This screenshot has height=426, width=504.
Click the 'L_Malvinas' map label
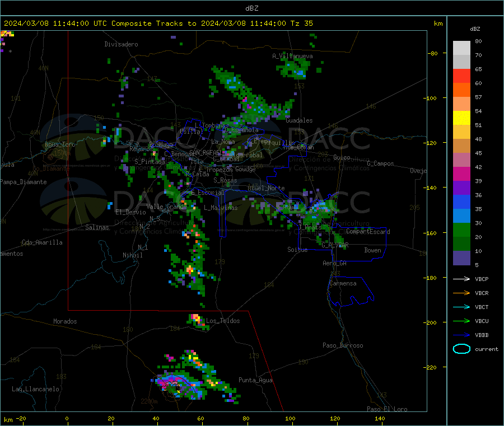[221, 208]
